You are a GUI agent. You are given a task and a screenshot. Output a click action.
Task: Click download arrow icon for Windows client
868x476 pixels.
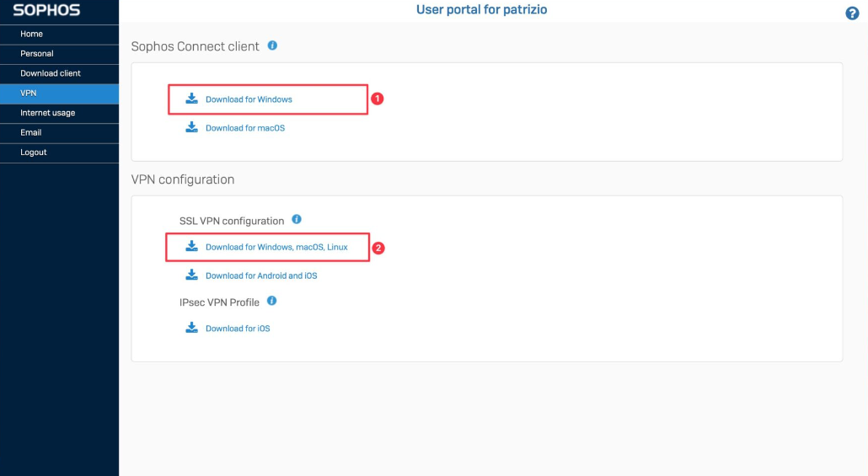(191, 99)
